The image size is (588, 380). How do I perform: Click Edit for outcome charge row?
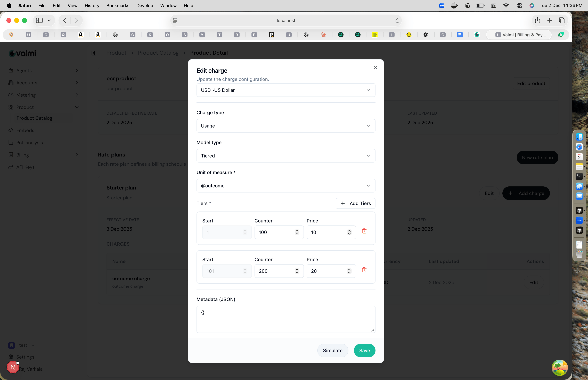point(533,282)
